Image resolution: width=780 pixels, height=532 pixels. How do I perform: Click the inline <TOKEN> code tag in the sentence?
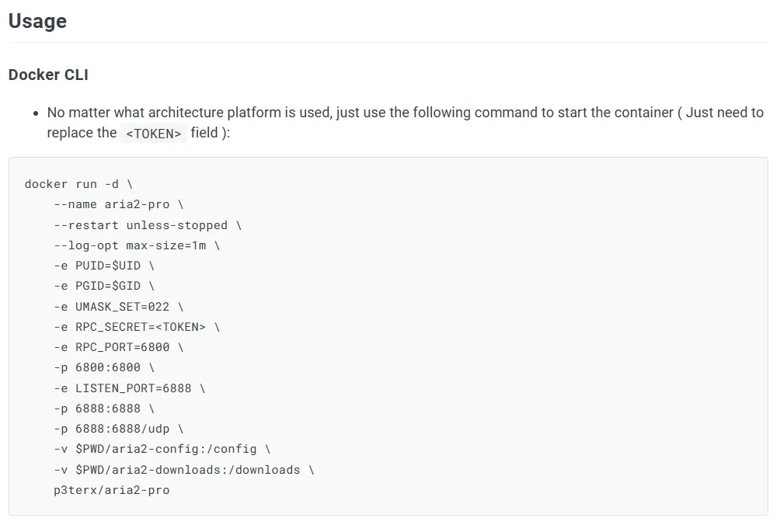pos(154,133)
